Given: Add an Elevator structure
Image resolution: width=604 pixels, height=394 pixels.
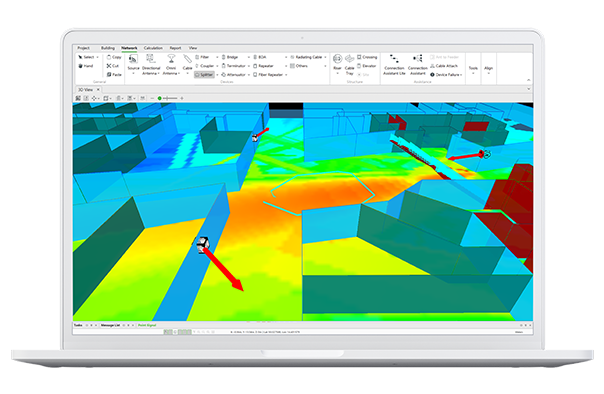Looking at the screenshot, I should coord(367,66).
